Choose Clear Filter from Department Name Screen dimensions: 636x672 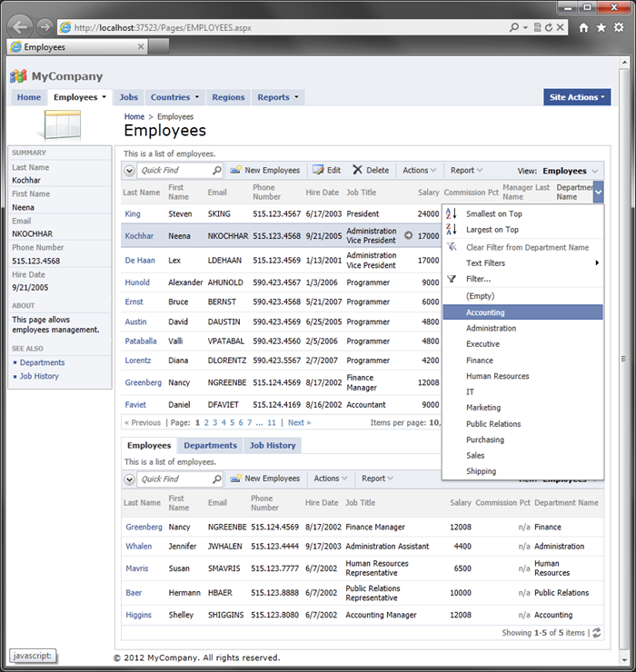[522, 247]
